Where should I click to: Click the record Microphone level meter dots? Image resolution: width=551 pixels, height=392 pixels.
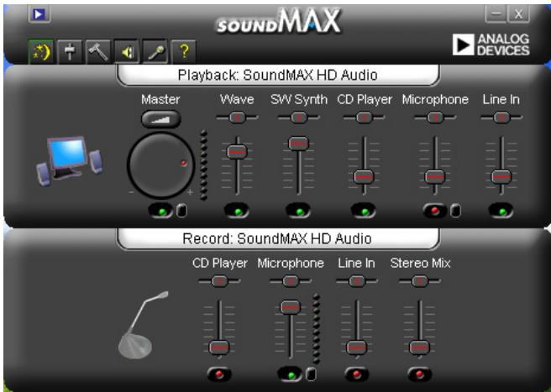click(x=317, y=329)
